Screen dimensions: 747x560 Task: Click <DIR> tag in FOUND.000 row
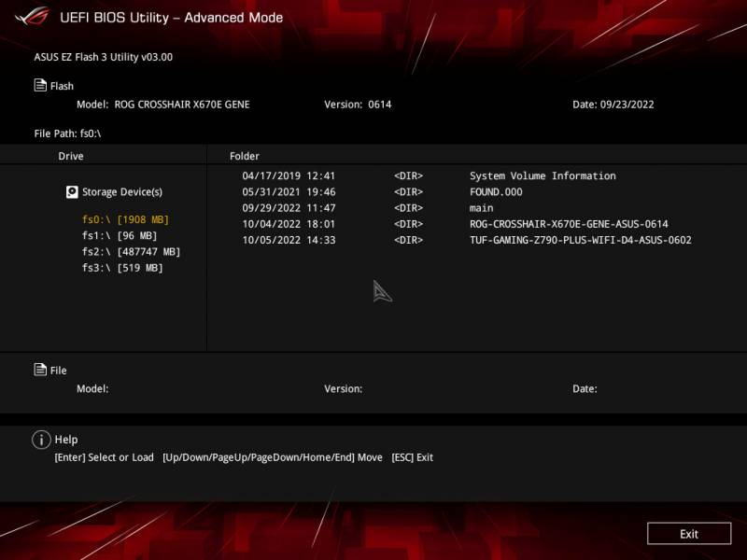point(408,192)
